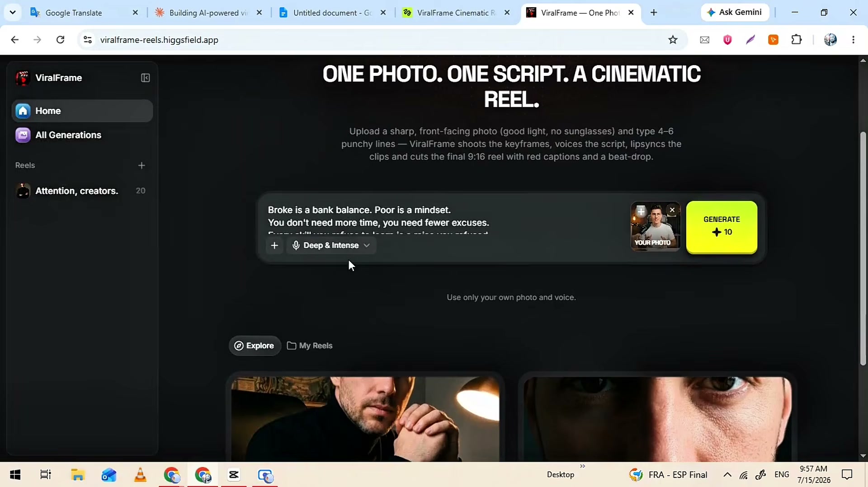Switch to ViralFrame Cinematic tab
Viewport: 868px width, 487px height.
(x=456, y=13)
